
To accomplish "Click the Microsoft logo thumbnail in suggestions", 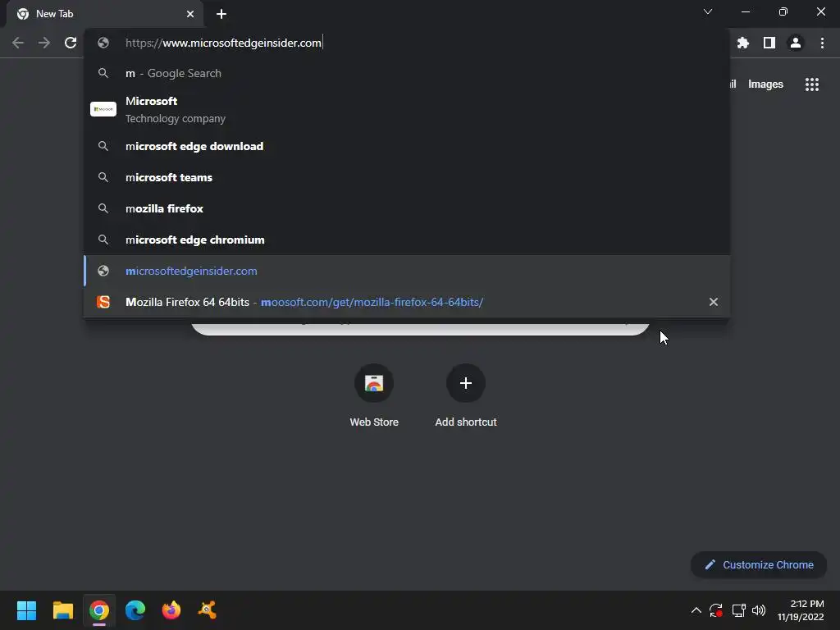I will pyautogui.click(x=103, y=109).
